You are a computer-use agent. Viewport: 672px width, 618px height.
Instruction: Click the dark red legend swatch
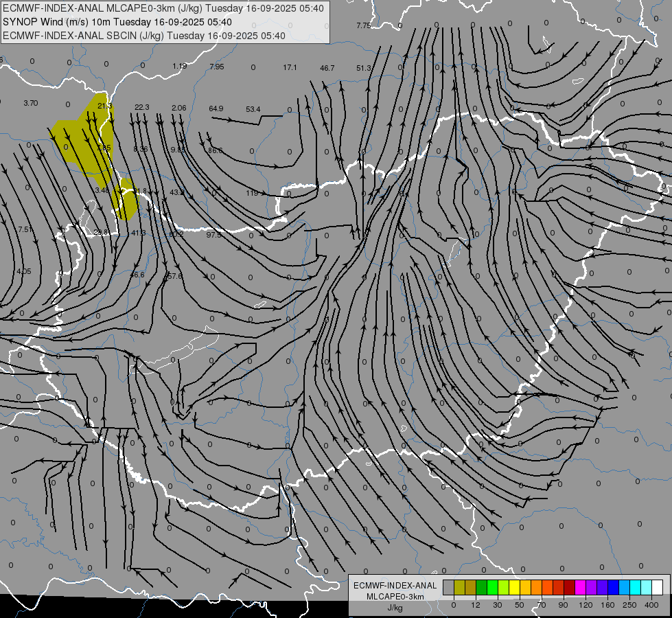(569, 587)
